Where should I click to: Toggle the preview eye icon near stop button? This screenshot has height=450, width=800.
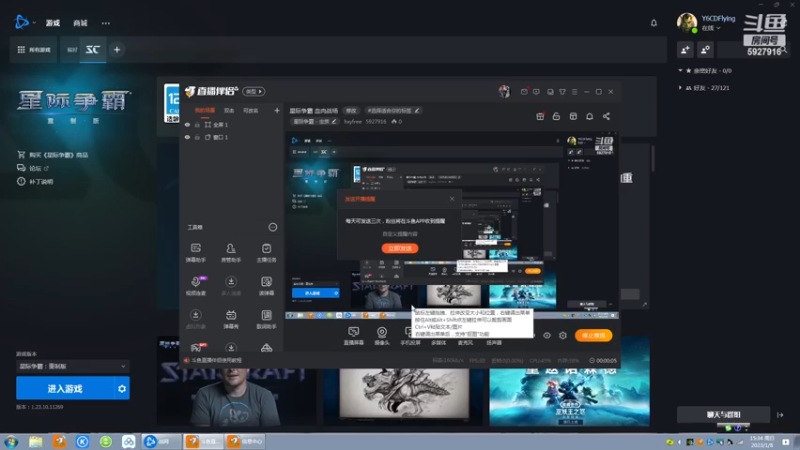(x=547, y=335)
